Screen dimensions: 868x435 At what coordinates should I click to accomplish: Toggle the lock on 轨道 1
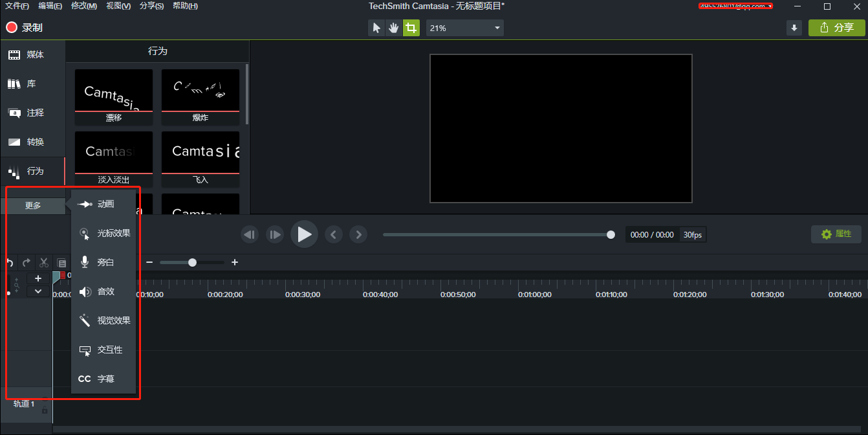(x=45, y=411)
